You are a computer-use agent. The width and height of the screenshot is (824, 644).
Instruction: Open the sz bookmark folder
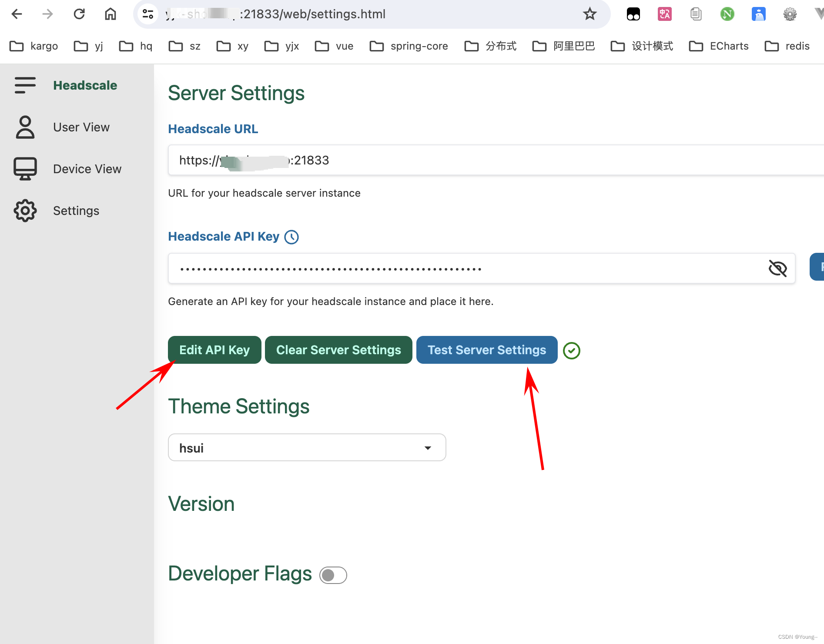pyautogui.click(x=185, y=46)
